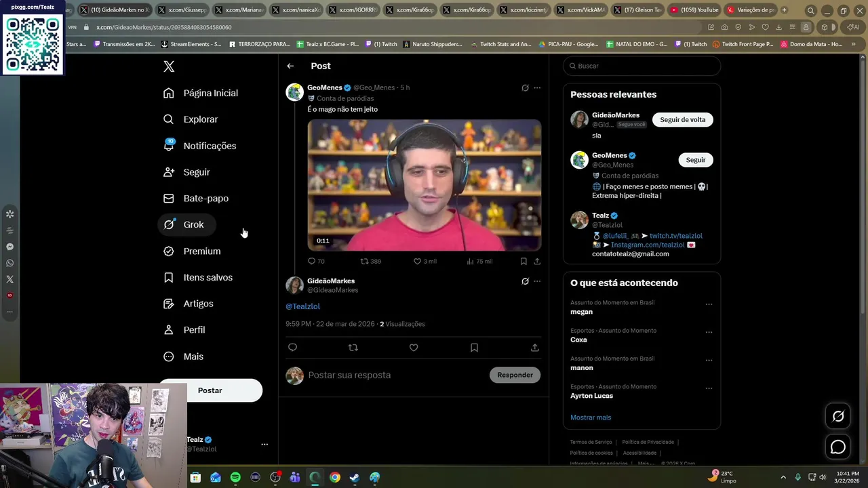
Task: Open Explorar in the sidebar
Action: (x=191, y=119)
